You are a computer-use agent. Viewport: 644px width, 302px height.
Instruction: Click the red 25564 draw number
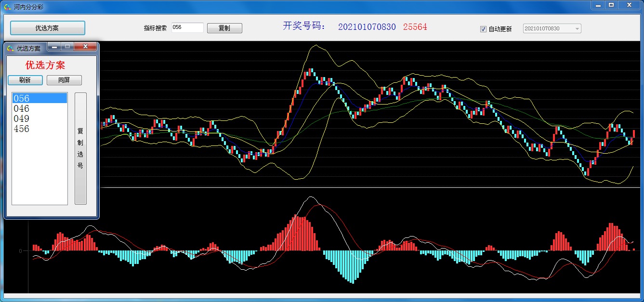[415, 27]
